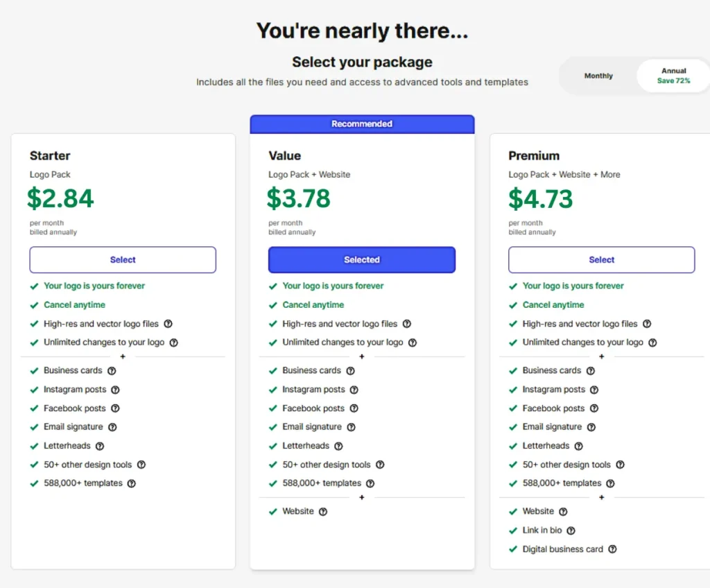Switch billing to Monthly
Image resolution: width=710 pixels, height=588 pixels.
tap(598, 76)
